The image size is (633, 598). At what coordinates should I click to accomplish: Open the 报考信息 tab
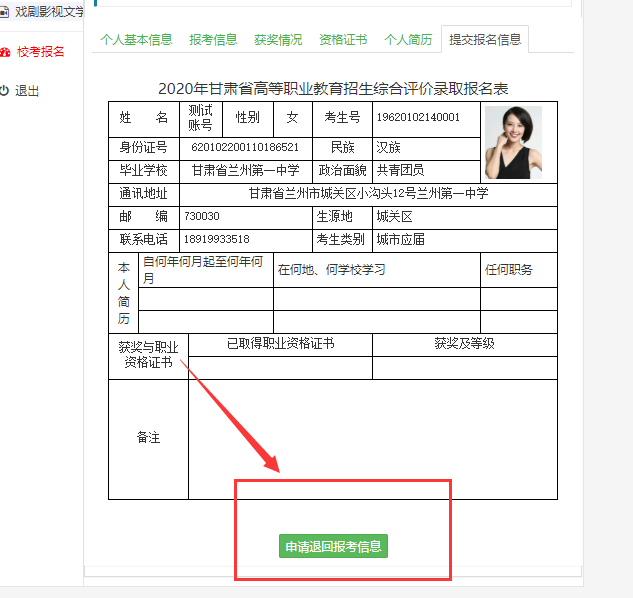(213, 40)
